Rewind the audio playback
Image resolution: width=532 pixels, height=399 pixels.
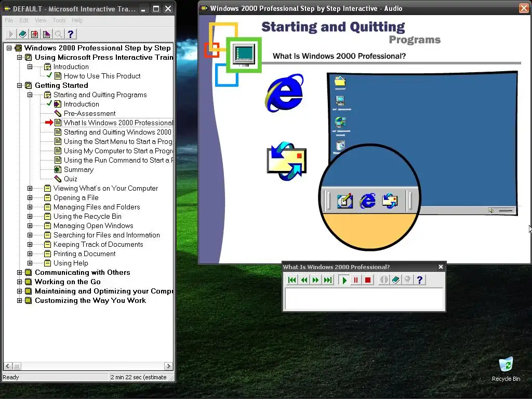pos(304,280)
